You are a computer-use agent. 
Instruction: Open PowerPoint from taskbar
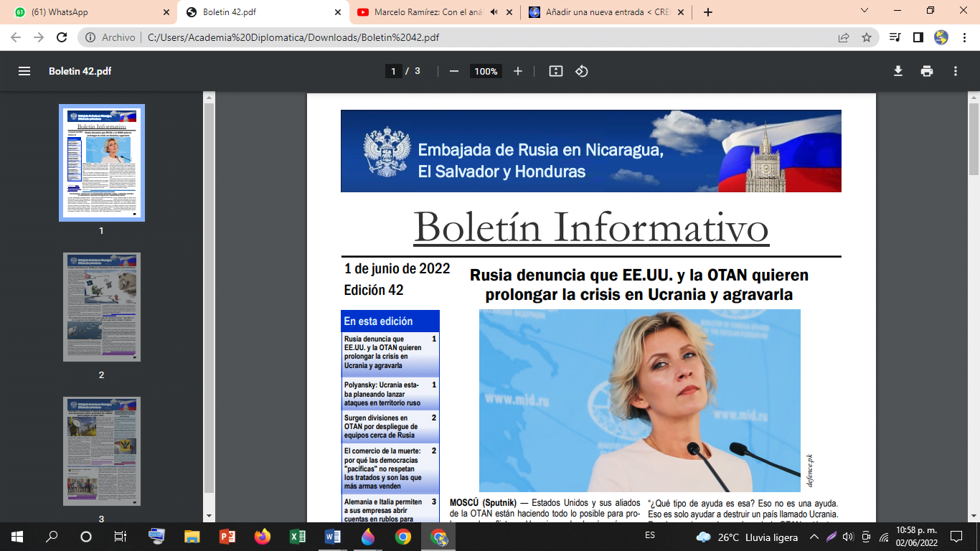[227, 537]
